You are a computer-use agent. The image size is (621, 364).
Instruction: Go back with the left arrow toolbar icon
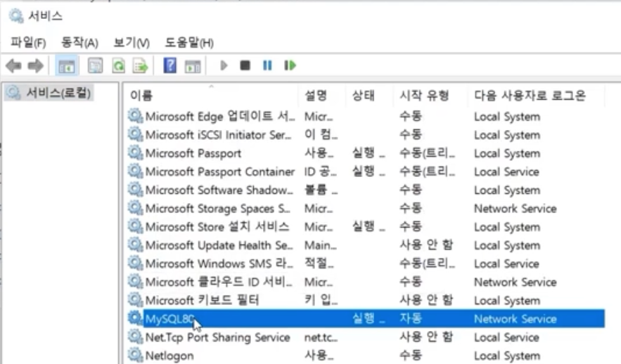coord(14,65)
